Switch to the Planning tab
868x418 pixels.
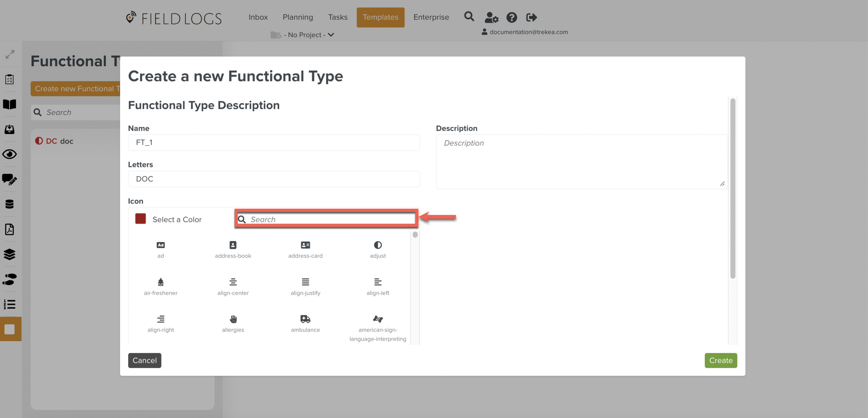tap(298, 17)
